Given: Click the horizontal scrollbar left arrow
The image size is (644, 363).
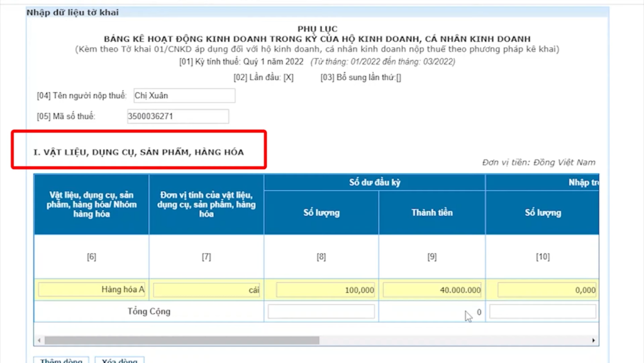Looking at the screenshot, I should coord(39,340).
